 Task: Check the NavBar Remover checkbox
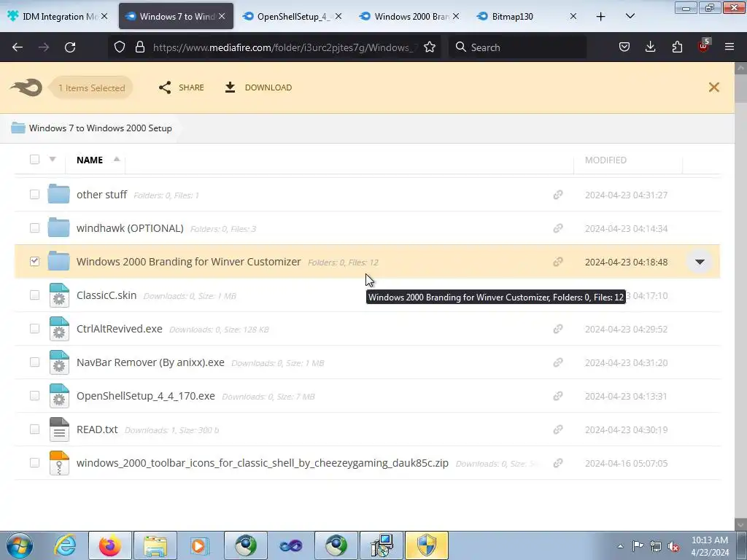point(34,362)
